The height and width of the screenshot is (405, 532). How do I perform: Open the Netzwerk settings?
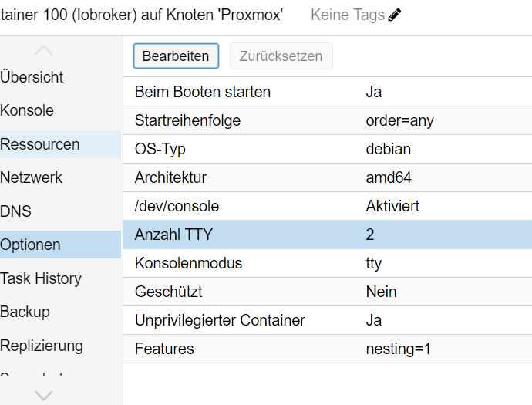coord(32,177)
